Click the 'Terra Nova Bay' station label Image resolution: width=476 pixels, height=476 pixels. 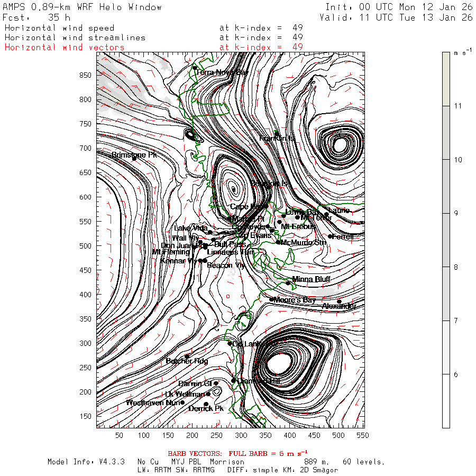coord(222,72)
